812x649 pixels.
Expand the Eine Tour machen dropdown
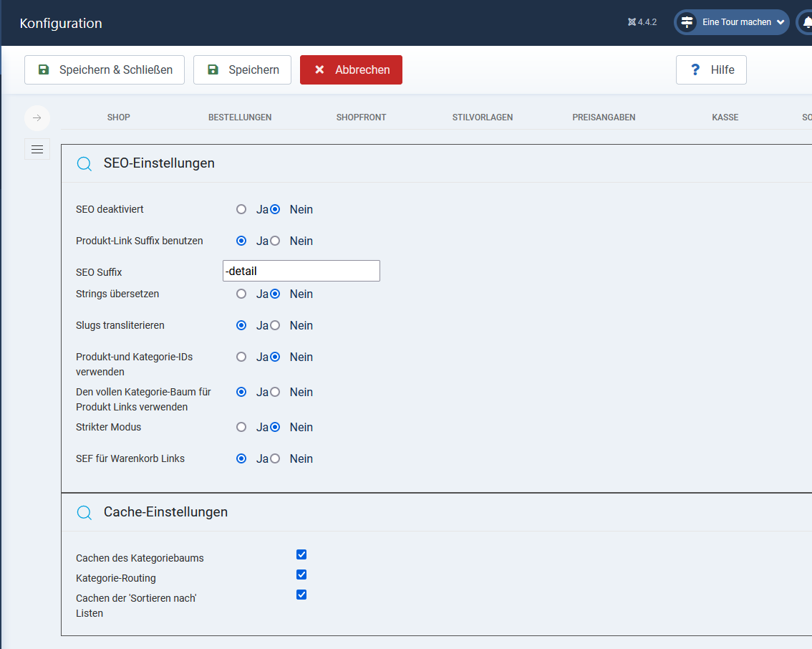(780, 22)
